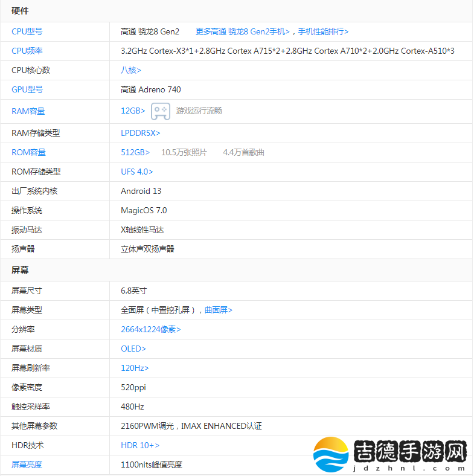Click the 曲面屏 link
Image resolution: width=474 pixels, height=476 pixels.
click(219, 310)
